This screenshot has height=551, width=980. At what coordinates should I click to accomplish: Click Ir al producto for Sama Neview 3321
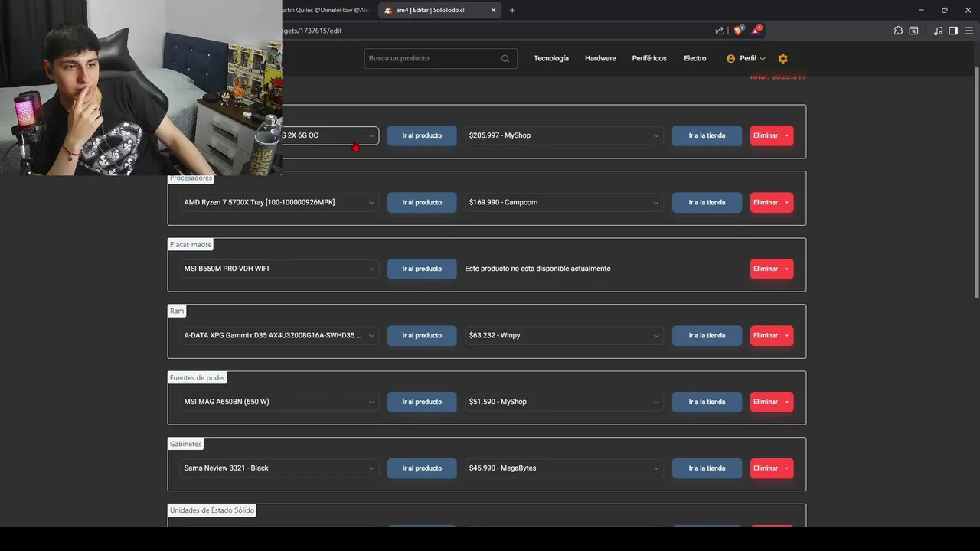coord(422,468)
